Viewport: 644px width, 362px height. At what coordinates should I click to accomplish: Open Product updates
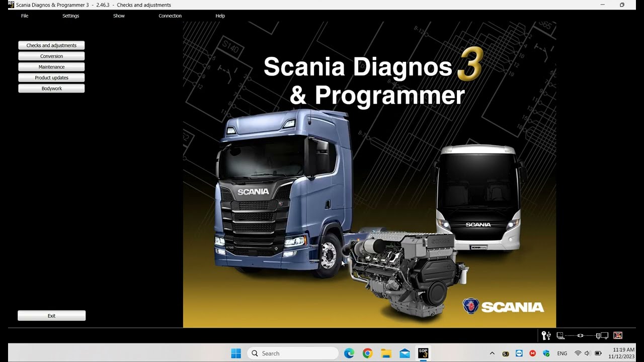51,78
